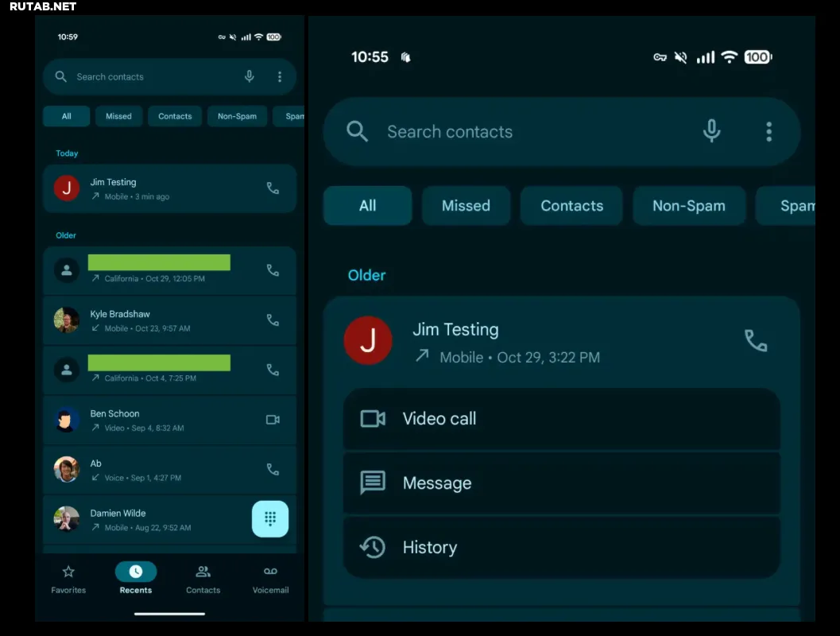This screenshot has width=840, height=636.
Task: Select the All filter chip in the left phone
Action: 67,116
